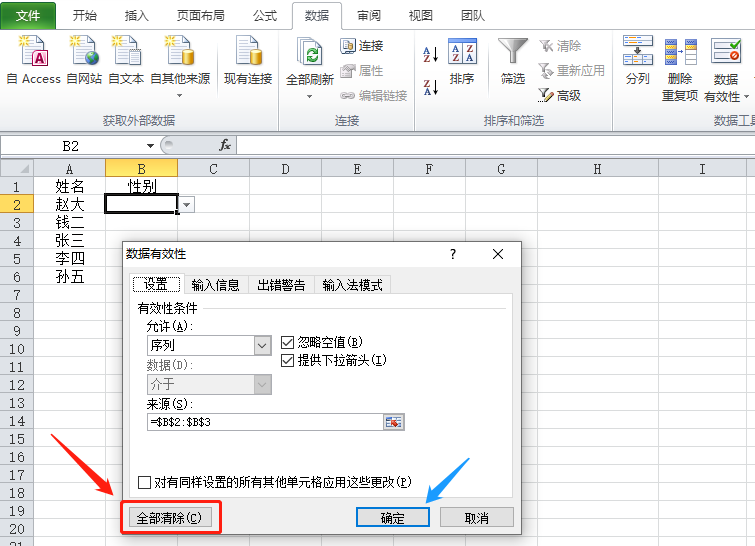
Task: Expand 全部刷新 dropdown arrow
Action: coord(309,97)
